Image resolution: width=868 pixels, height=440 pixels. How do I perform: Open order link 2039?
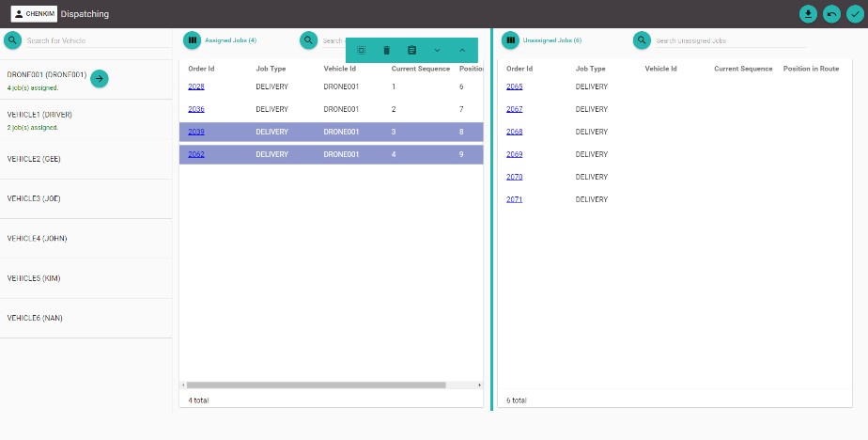coord(196,132)
